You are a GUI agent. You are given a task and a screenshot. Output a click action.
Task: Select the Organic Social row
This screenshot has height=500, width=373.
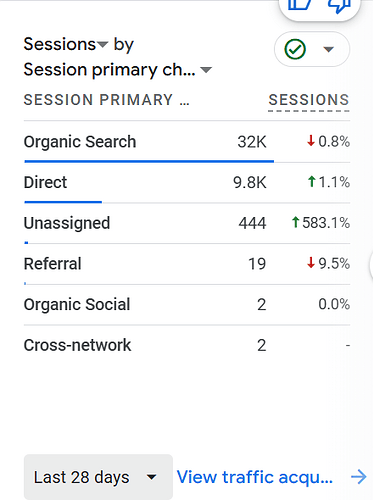click(187, 304)
